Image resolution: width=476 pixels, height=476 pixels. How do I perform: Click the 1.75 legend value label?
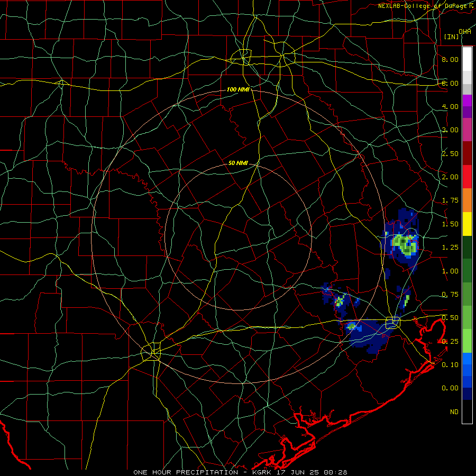coord(450,200)
